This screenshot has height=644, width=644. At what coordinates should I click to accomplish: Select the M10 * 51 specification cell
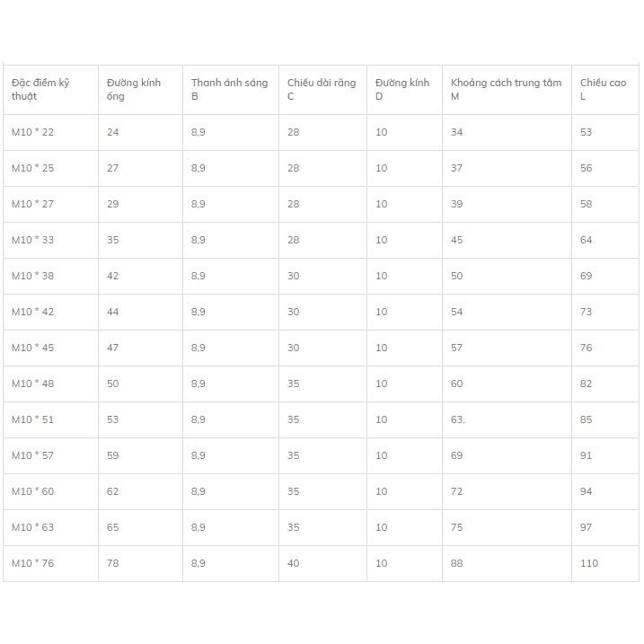point(50,419)
